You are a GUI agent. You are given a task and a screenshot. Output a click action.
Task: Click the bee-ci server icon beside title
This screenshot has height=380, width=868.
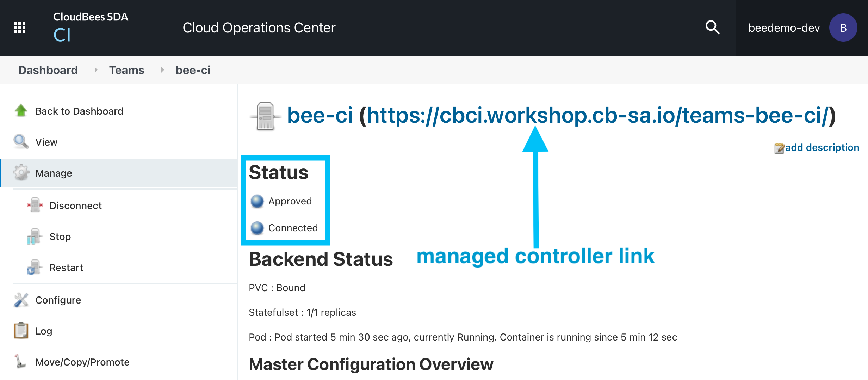coord(265,116)
